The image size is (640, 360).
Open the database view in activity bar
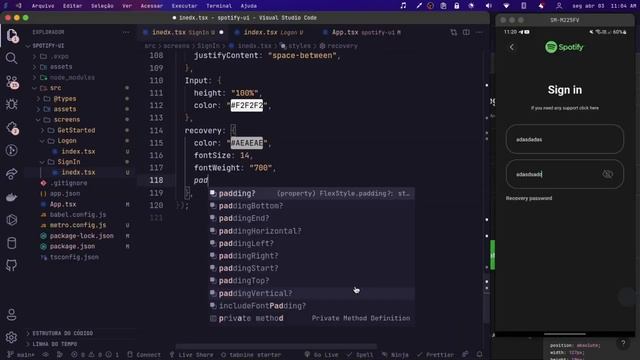tap(11, 243)
